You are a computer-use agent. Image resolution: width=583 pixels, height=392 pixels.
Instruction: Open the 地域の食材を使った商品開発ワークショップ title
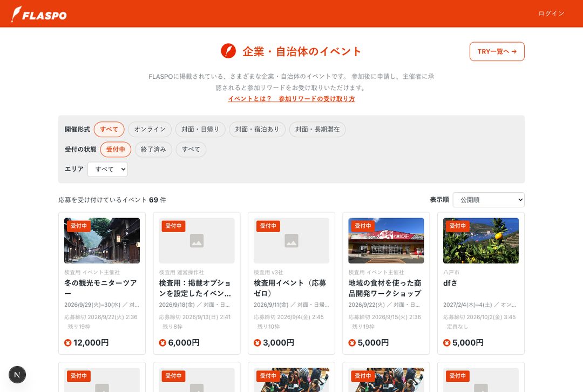(x=385, y=288)
